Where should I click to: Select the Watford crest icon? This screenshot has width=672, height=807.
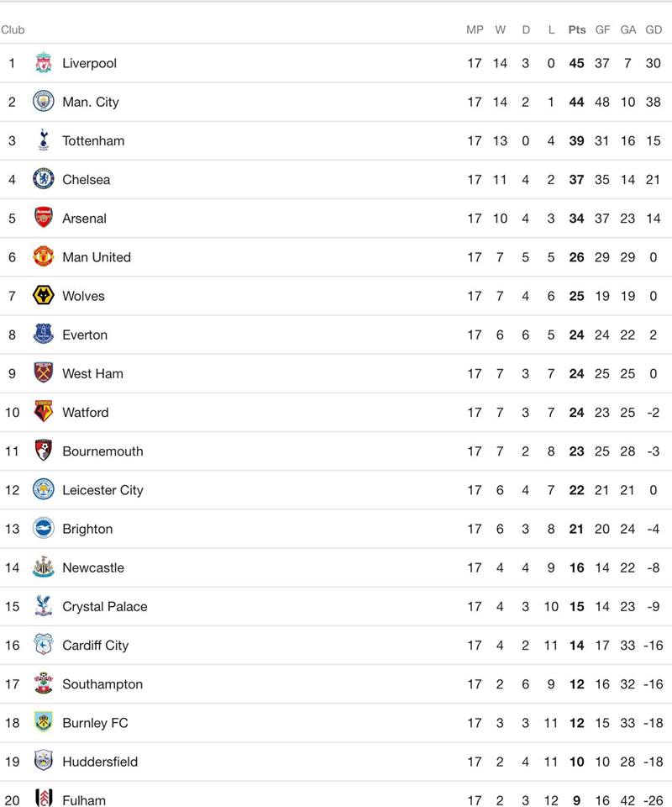click(43, 412)
